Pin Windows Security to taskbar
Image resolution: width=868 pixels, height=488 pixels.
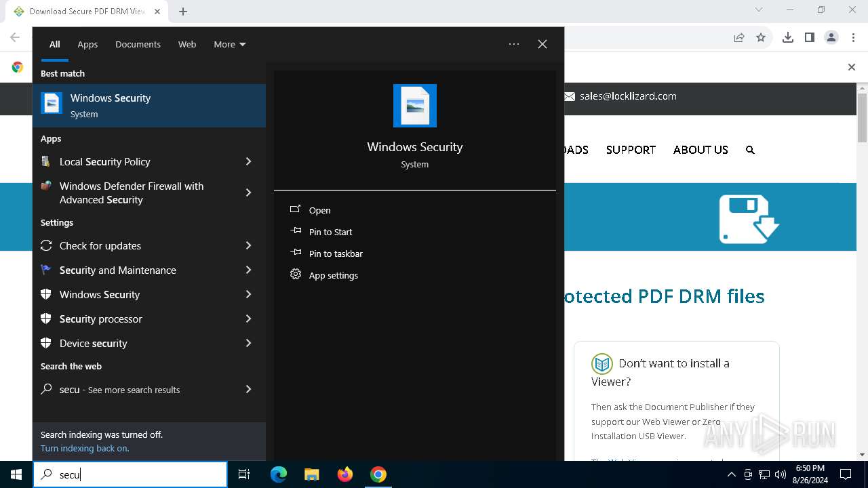tap(336, 253)
